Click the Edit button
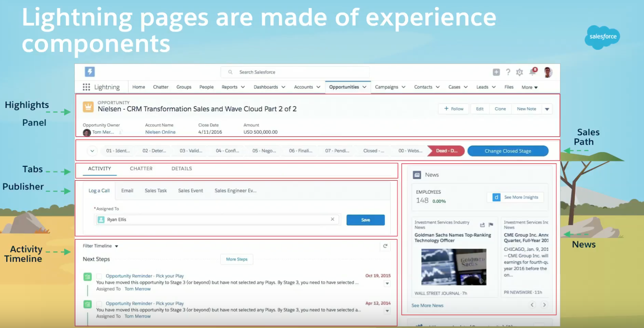The width and height of the screenshot is (644, 328). click(480, 109)
